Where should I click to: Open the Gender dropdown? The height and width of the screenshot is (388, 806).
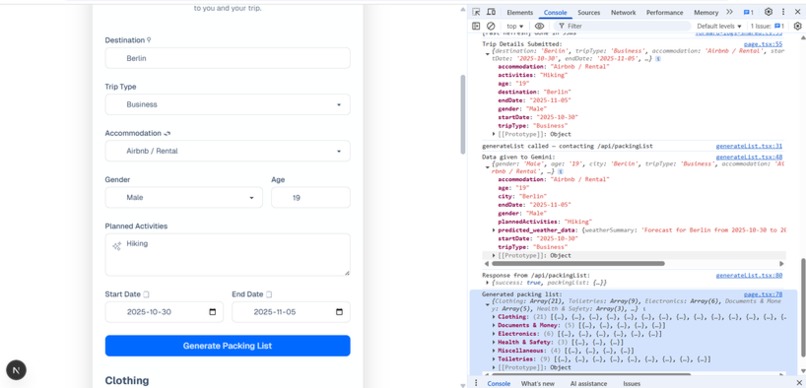coord(184,197)
